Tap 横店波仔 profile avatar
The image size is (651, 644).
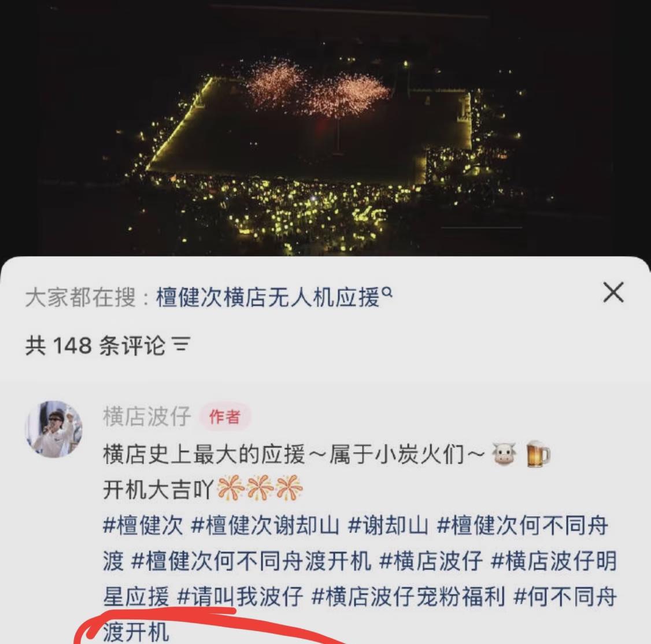[x=54, y=429]
